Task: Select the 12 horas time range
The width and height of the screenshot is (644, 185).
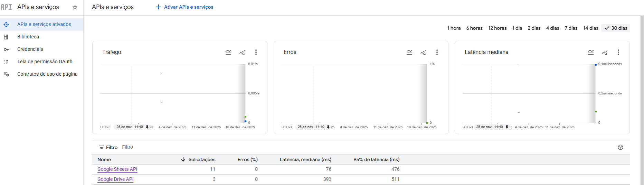Action: pyautogui.click(x=498, y=28)
